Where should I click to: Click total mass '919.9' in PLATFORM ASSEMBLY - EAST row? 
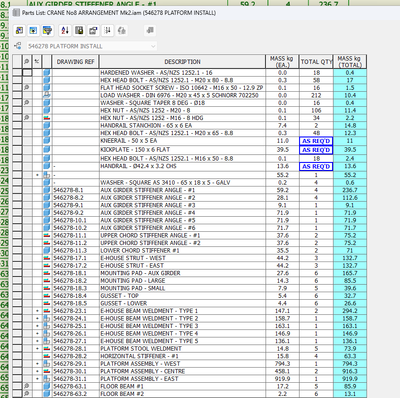pyautogui.click(x=350, y=379)
